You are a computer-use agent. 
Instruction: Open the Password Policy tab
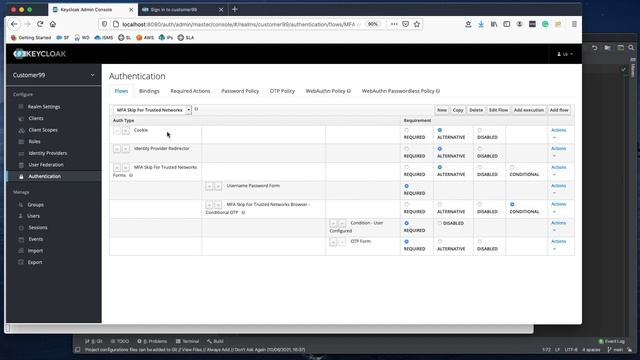pos(240,91)
